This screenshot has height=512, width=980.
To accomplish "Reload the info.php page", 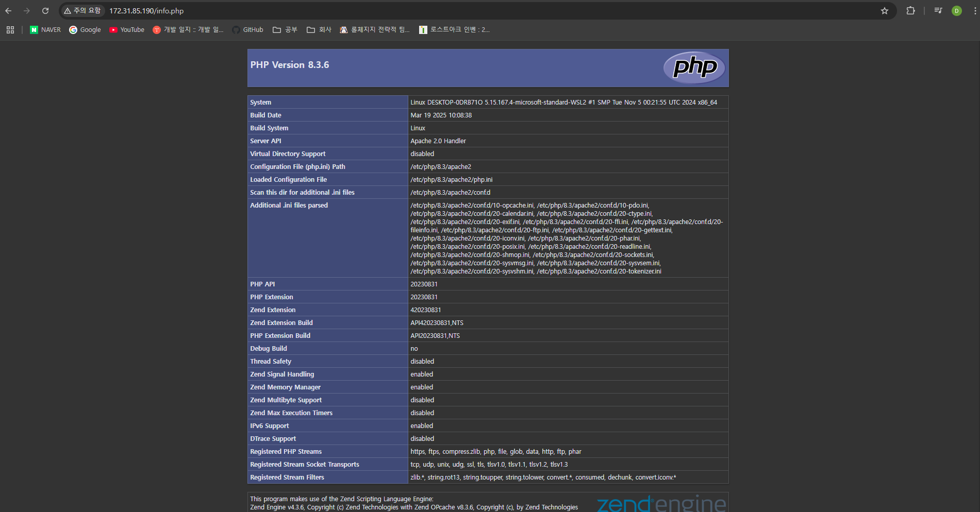I will click(45, 11).
